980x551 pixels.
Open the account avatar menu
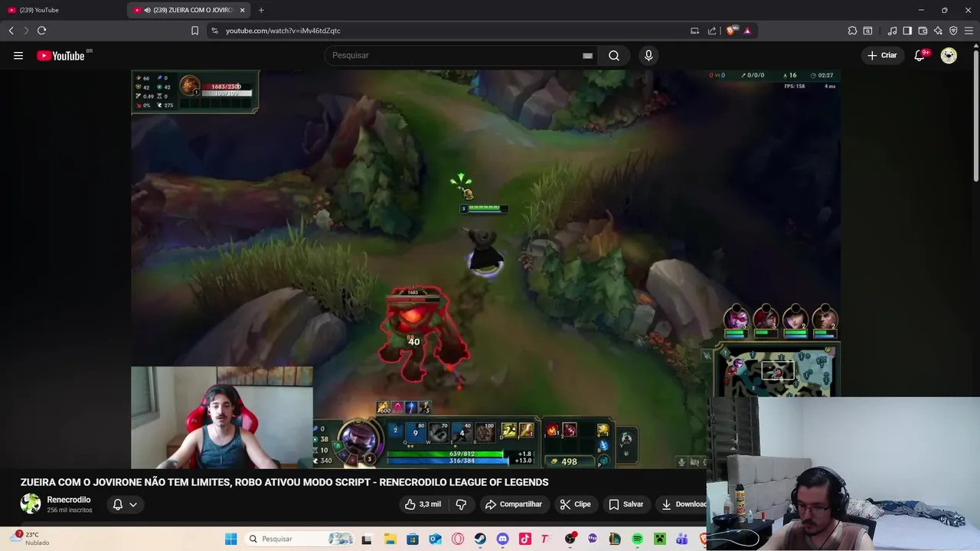(x=949, y=55)
